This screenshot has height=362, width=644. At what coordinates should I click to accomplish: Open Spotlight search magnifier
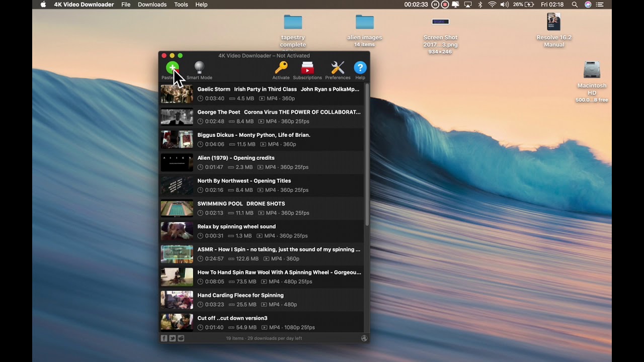tap(575, 5)
